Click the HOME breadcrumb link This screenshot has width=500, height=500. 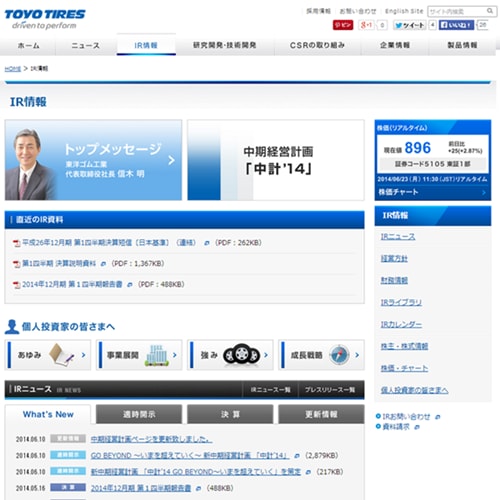(x=13, y=69)
